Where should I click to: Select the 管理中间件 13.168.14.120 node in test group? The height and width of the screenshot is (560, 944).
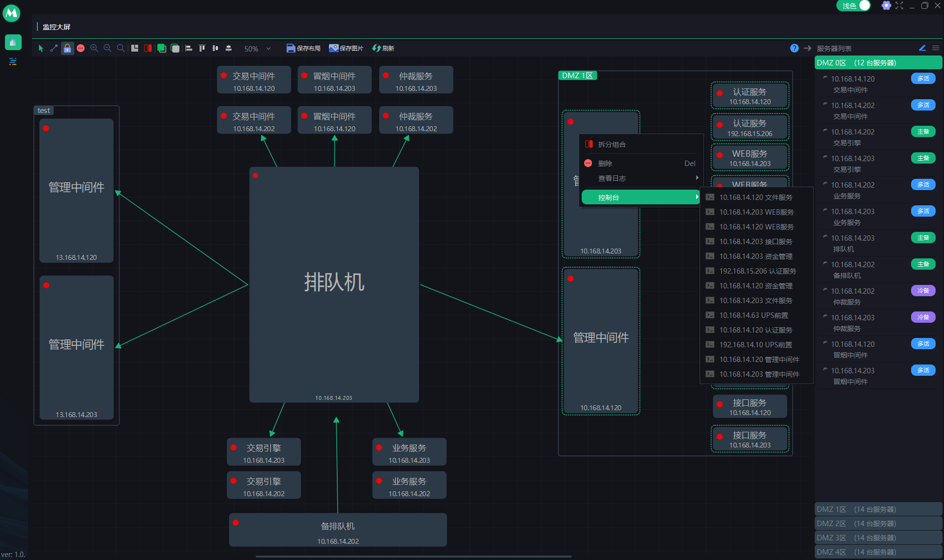(76, 191)
